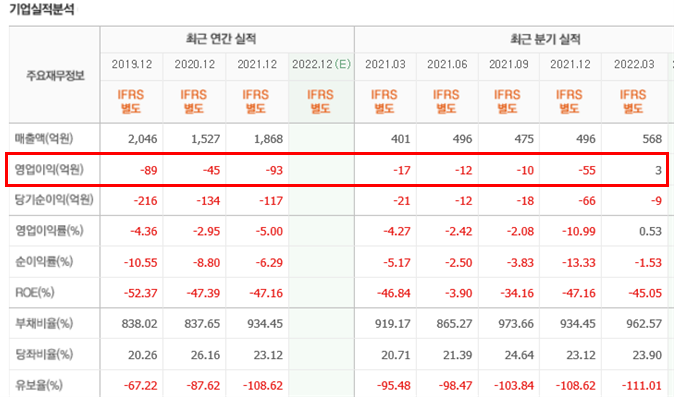Image resolution: width=676 pixels, height=397 pixels.
Task: Click the operating margin value -4.36
Action: pyautogui.click(x=144, y=231)
